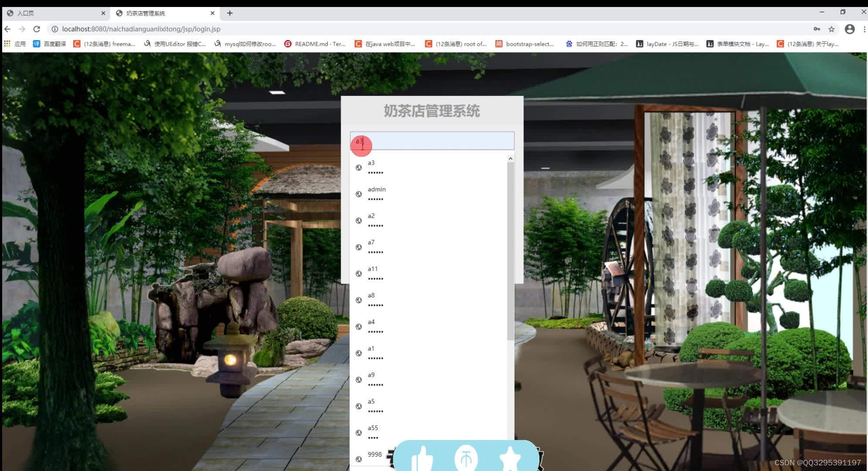The image size is (868, 471).
Task: Switch to the 入口页 tab
Action: coord(56,13)
